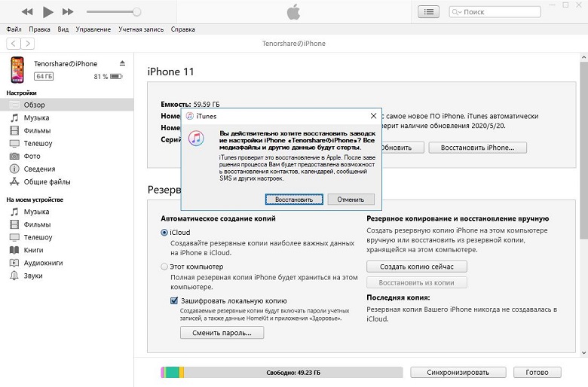Click the iPhone 11 heading
Screen dimensions: 588x387
[170, 72]
